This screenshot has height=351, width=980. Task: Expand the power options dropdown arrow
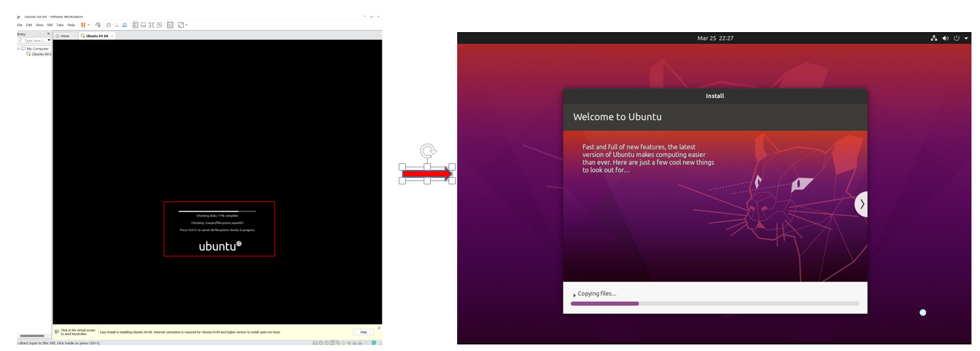pos(89,25)
